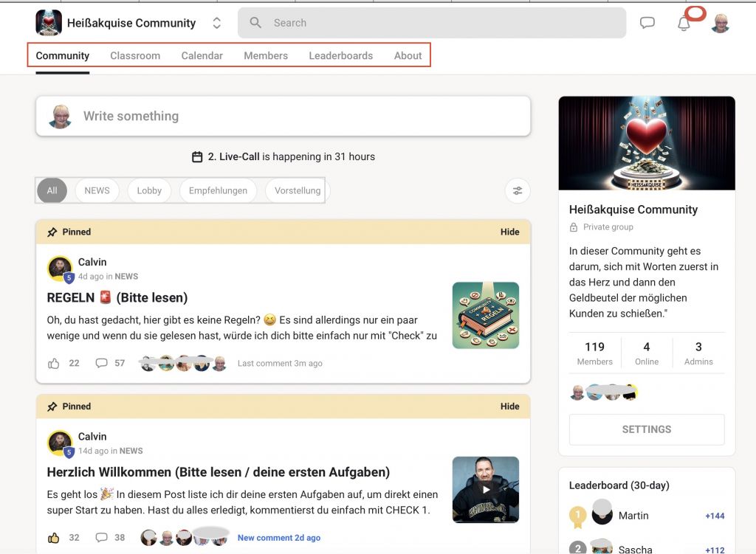Like the REGELN post with thumbs-up
756x554 pixels.
click(x=53, y=363)
